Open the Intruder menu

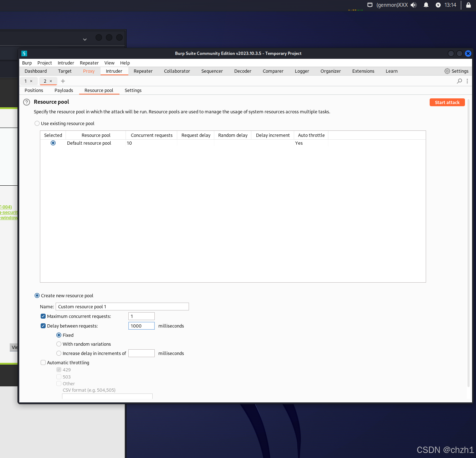(66, 63)
